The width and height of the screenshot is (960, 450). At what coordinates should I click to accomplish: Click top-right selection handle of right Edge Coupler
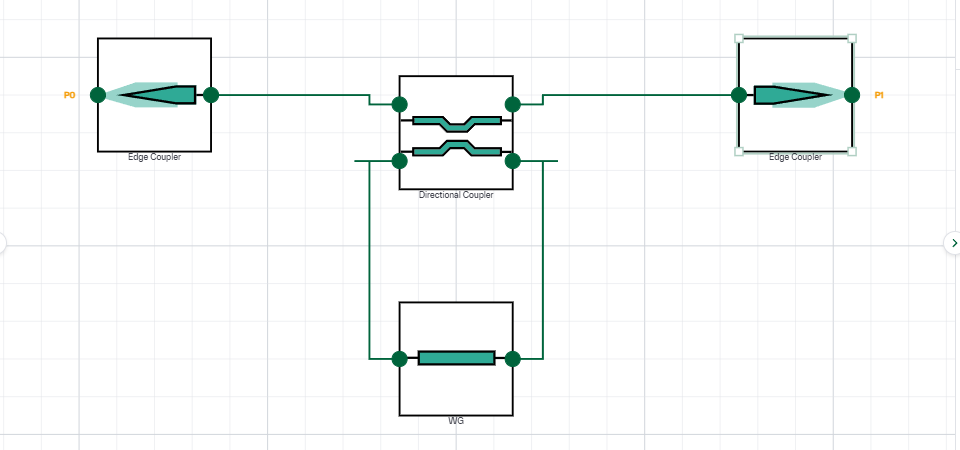coord(852,39)
